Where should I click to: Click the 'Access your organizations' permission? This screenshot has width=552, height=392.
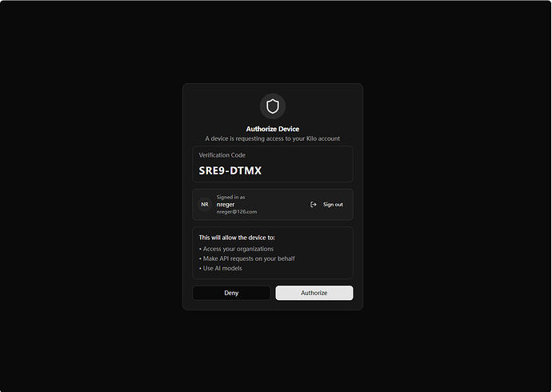point(236,249)
